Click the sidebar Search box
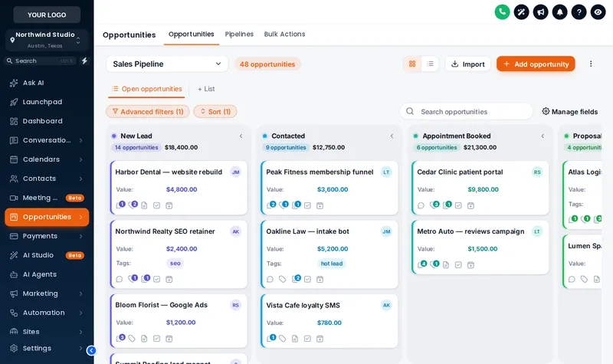Viewport: 613px width, 364px height. coord(41,61)
